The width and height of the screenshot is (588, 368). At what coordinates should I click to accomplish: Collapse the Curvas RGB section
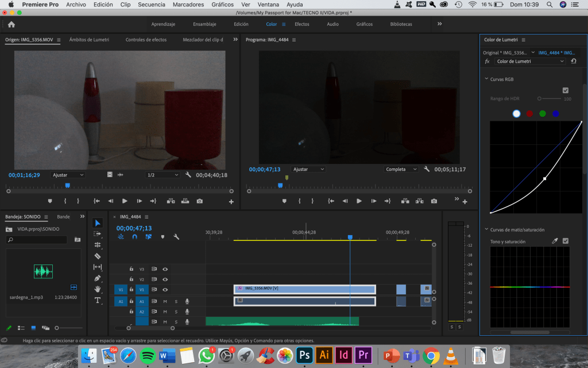coord(486,79)
